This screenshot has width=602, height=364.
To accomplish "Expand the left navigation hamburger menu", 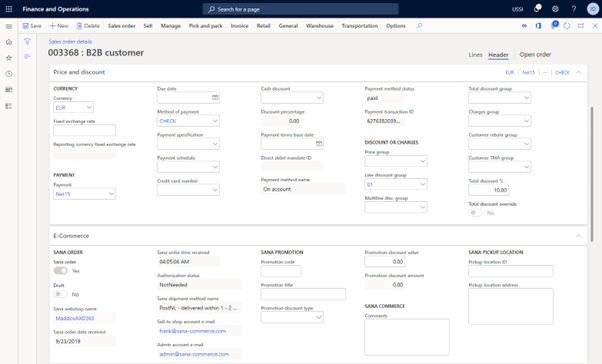I will (9, 26).
